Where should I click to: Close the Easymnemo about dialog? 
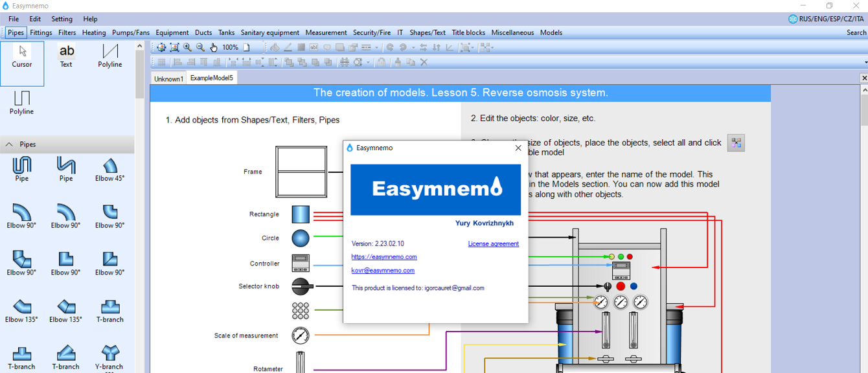[518, 148]
